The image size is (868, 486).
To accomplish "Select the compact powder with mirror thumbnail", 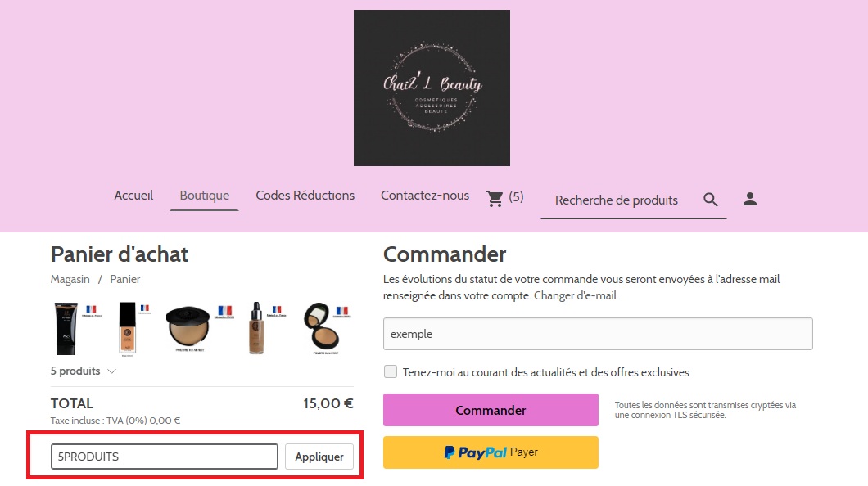I will 322,327.
